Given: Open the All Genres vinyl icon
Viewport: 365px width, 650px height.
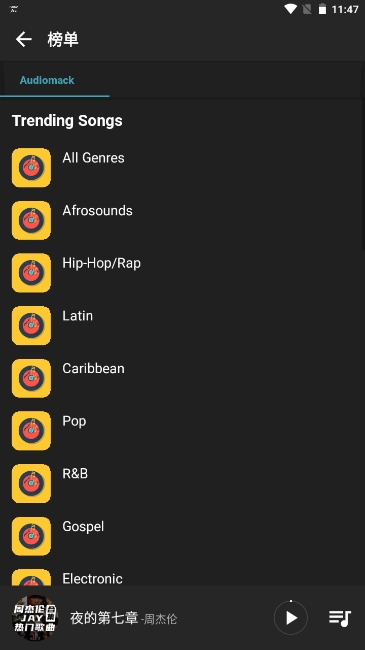Looking at the screenshot, I should tap(32, 167).
